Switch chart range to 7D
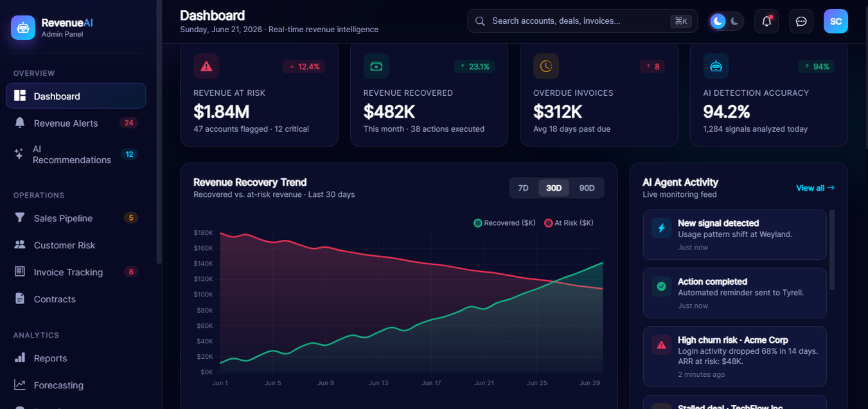This screenshot has width=868, height=409. tap(523, 188)
